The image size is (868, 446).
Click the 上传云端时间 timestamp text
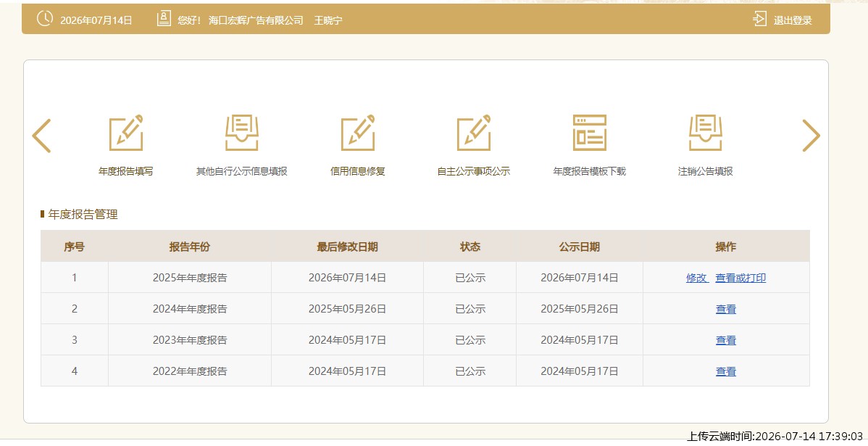point(775,437)
